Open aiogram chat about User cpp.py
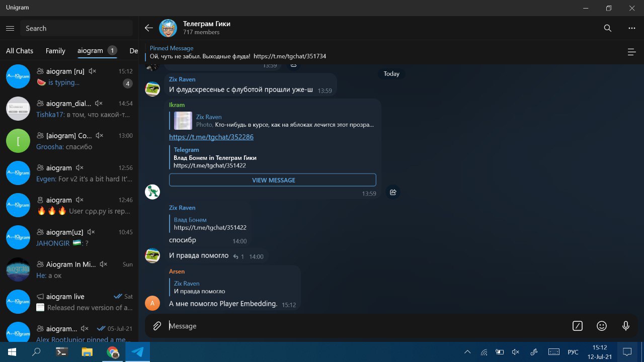Image resolution: width=644 pixels, height=362 pixels. pyautogui.click(x=69, y=205)
